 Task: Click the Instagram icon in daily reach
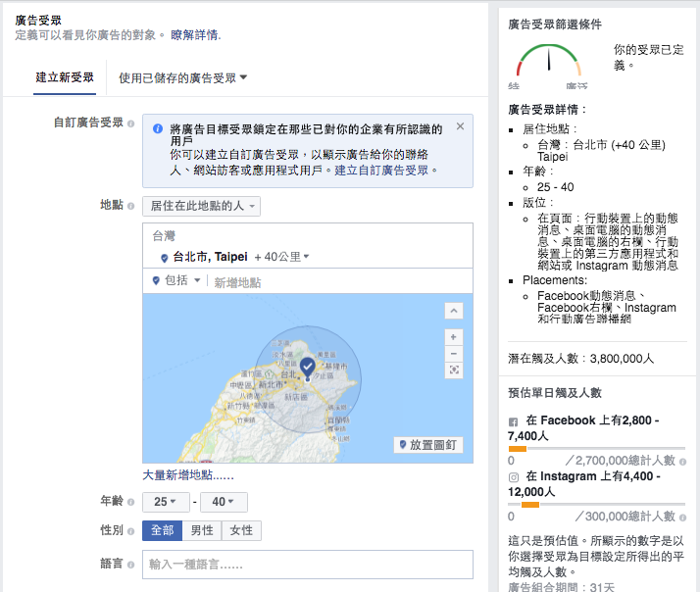514,477
